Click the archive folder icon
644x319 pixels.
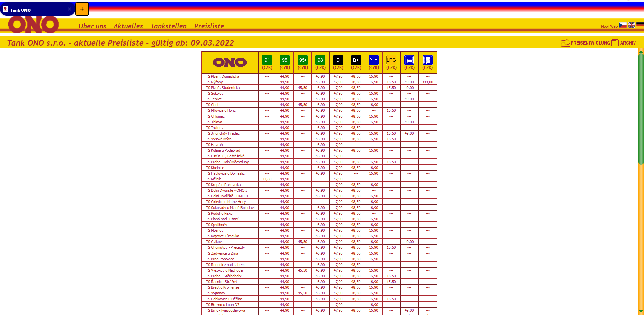pyautogui.click(x=615, y=43)
